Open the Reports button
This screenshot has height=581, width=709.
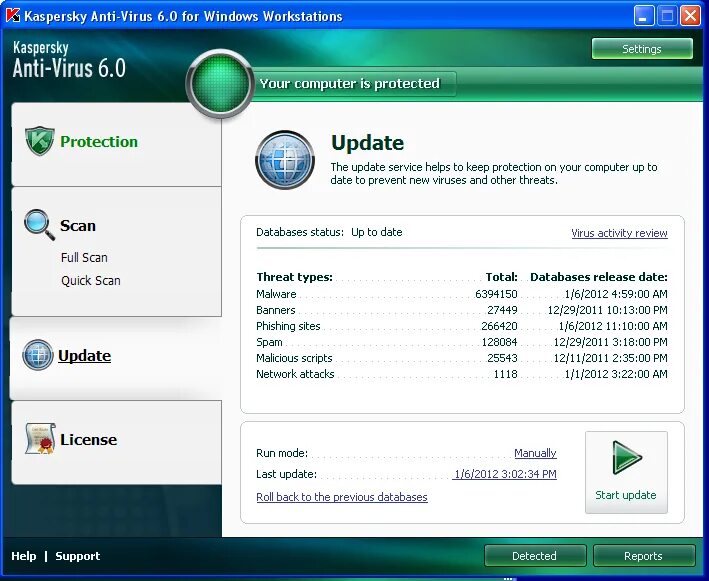tap(644, 556)
